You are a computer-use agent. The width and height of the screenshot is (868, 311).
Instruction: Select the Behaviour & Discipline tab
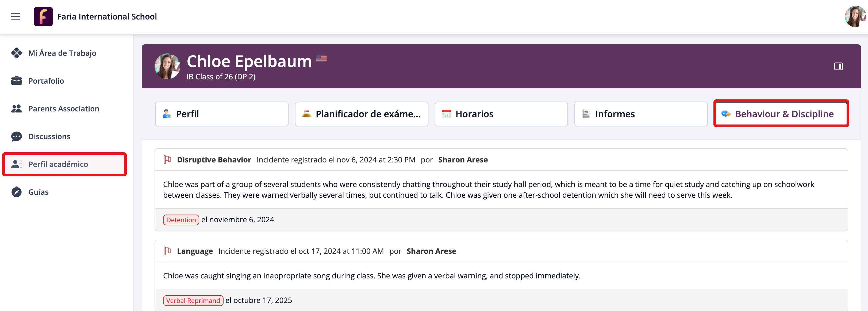[x=781, y=114]
